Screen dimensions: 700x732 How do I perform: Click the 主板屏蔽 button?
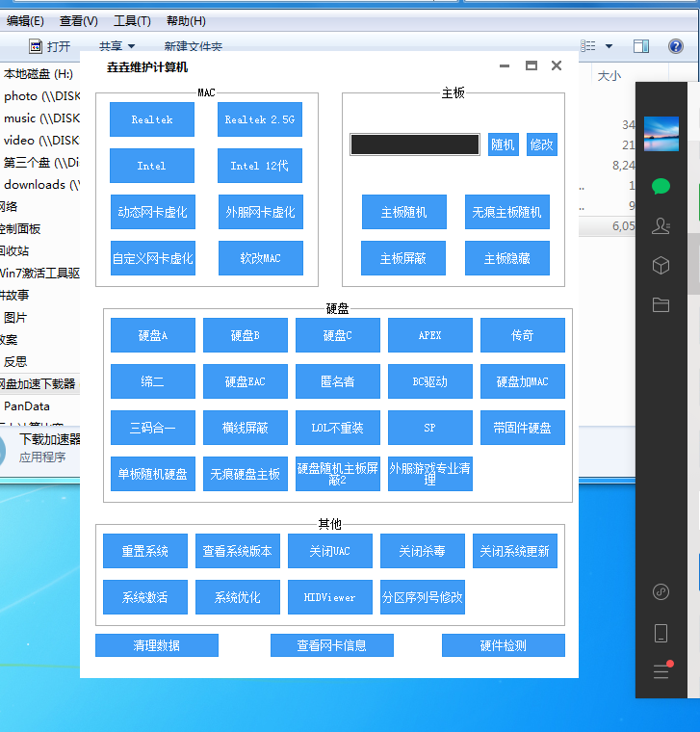click(403, 258)
